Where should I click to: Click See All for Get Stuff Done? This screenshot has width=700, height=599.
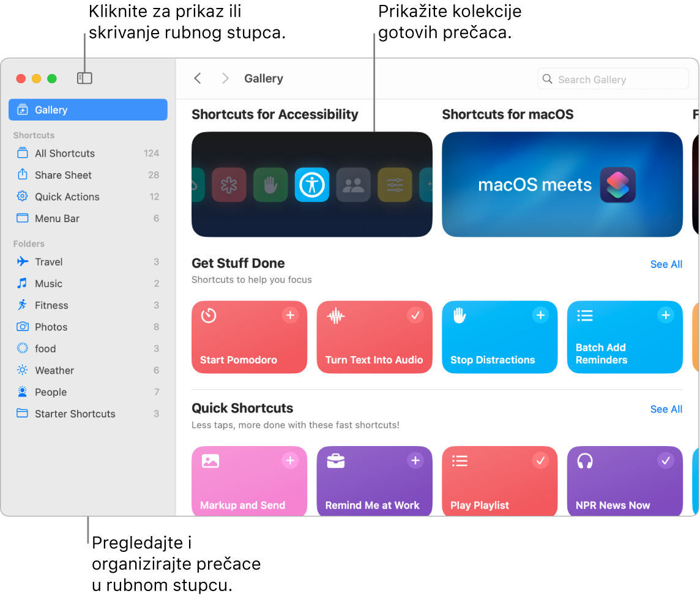[666, 264]
